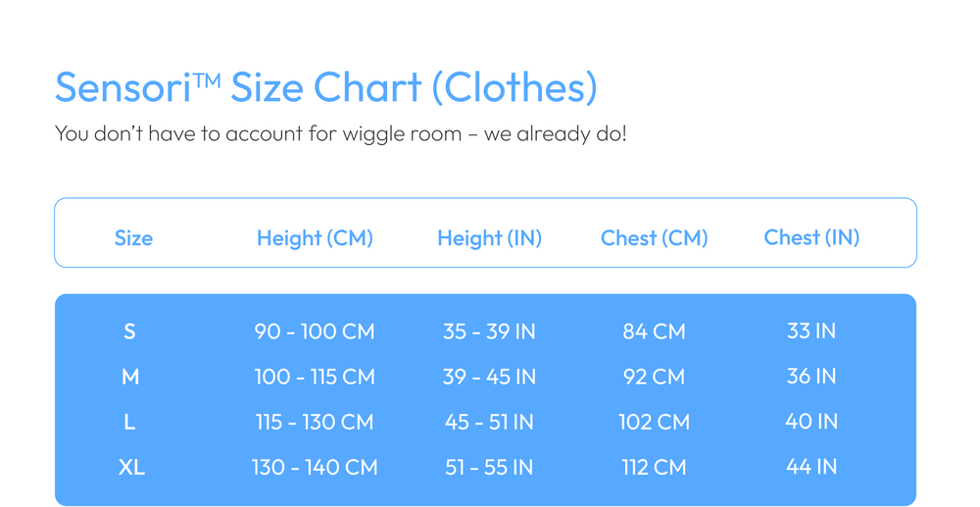The height and width of the screenshot is (507, 980).
Task: Click the L size row label
Action: 129,422
